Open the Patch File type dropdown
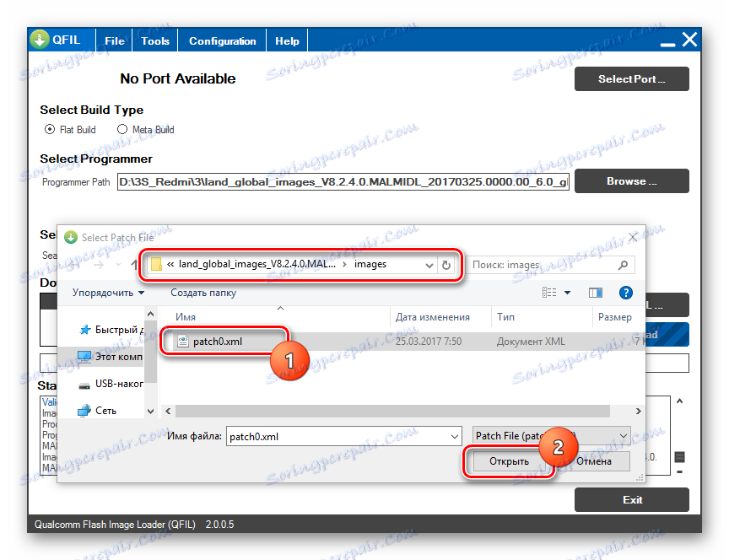The width and height of the screenshot is (729, 560). (x=552, y=436)
